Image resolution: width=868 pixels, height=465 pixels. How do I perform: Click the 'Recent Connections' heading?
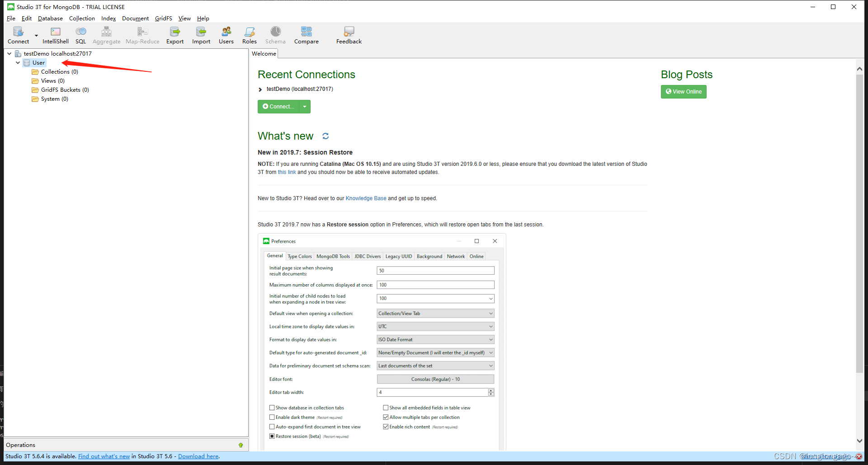point(307,75)
